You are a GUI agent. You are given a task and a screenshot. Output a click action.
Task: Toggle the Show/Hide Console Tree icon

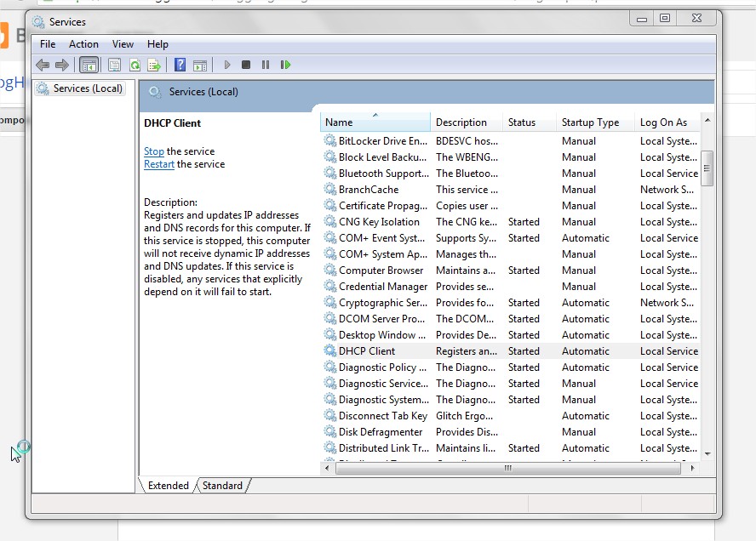pyautogui.click(x=89, y=65)
